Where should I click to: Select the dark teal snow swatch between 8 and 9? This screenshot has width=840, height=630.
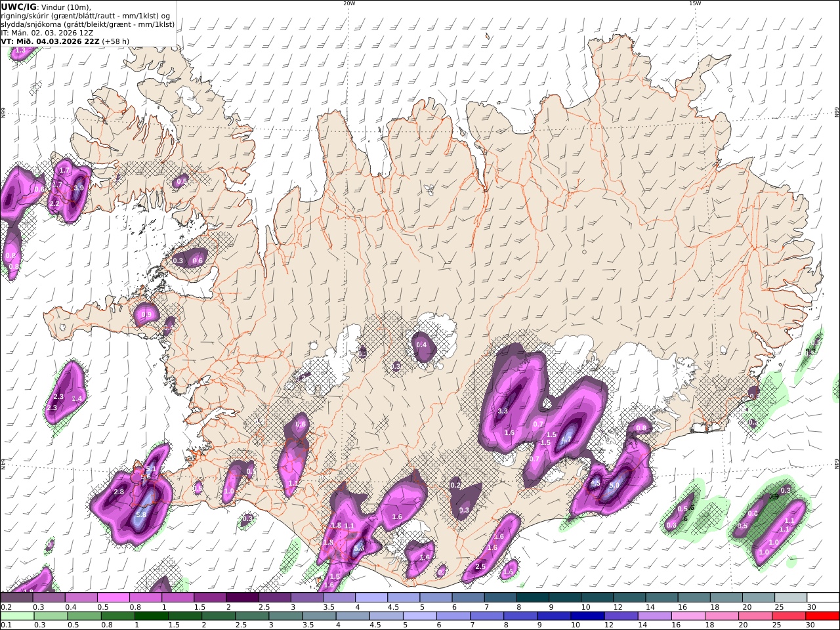(x=532, y=597)
